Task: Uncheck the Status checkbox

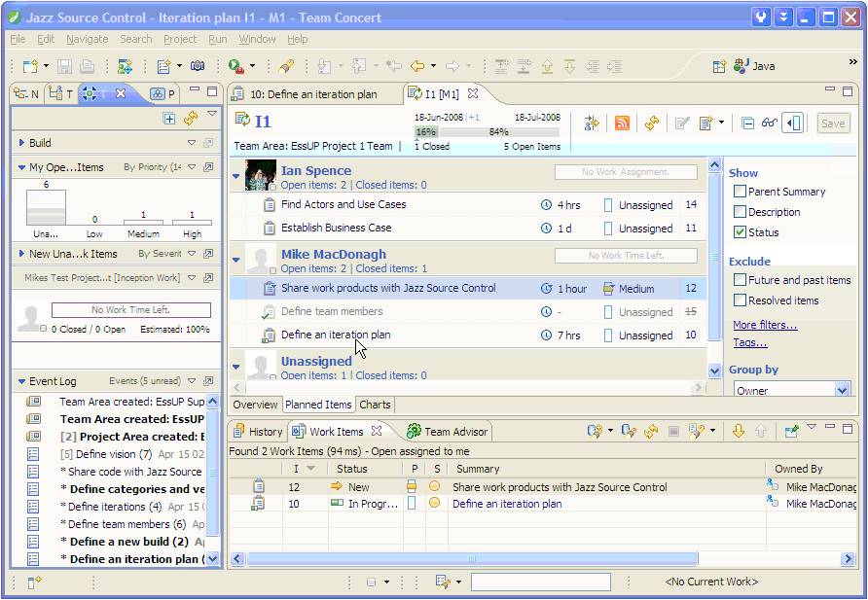Action: 741,232
